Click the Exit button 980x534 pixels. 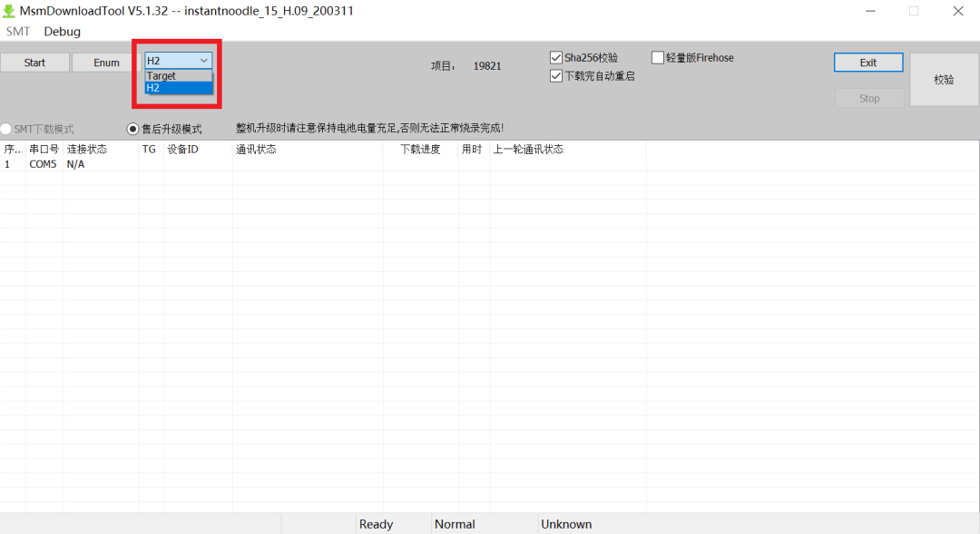tap(868, 63)
